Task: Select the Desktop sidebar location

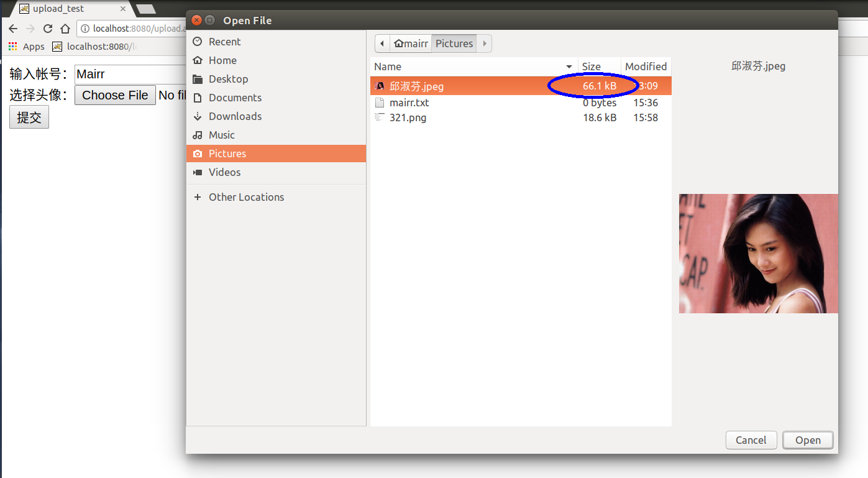Action: point(276,79)
